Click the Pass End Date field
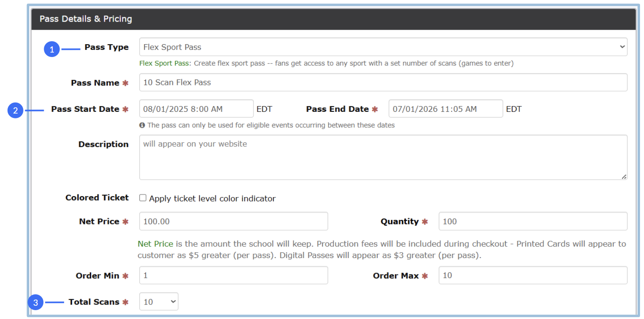 click(x=445, y=109)
